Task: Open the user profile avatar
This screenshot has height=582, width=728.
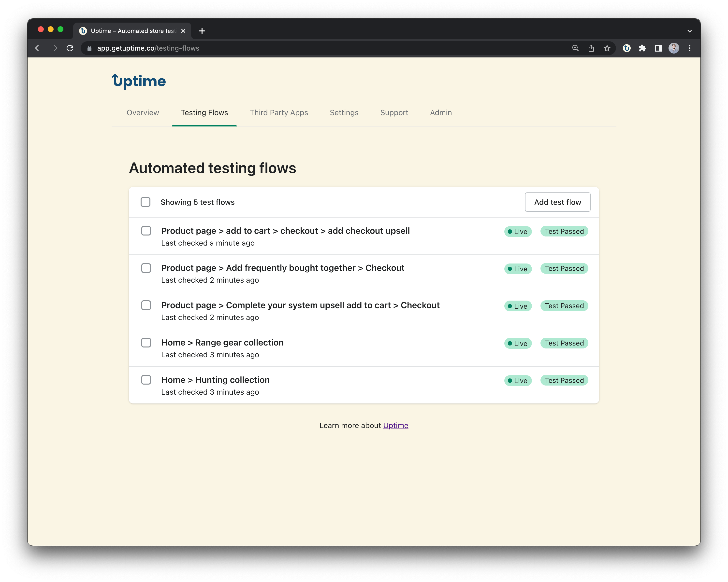Action: click(674, 48)
